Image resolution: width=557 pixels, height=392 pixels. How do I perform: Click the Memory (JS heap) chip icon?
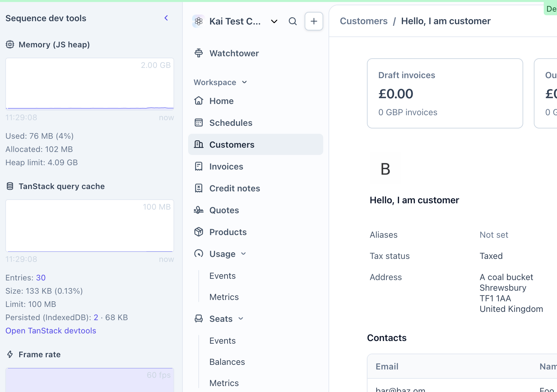tap(10, 44)
